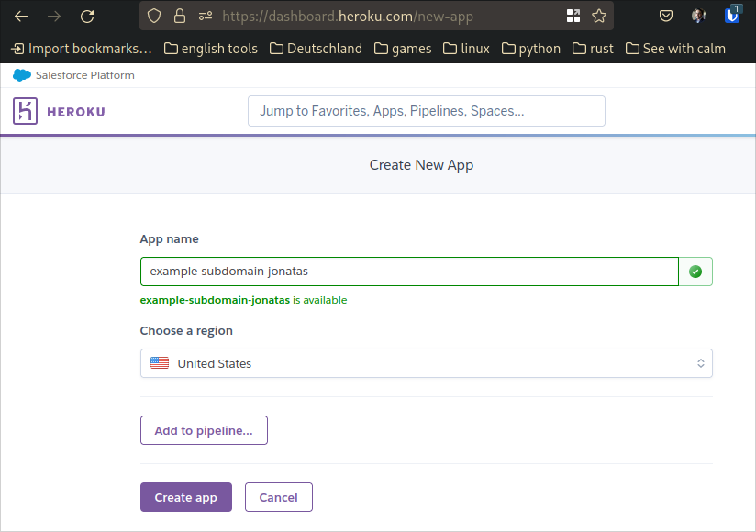Image resolution: width=756 pixels, height=532 pixels.
Task: Click the padlock site security icon
Action: [x=180, y=16]
